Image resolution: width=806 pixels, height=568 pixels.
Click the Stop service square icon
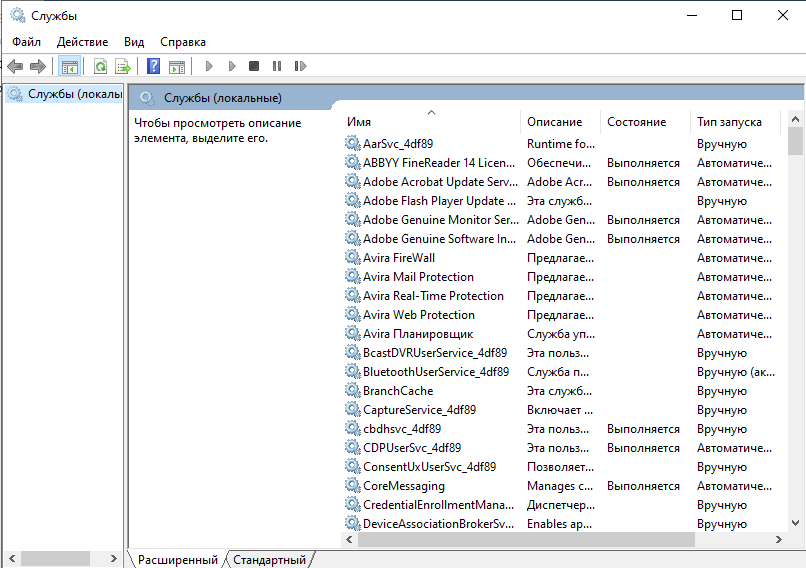[254, 66]
